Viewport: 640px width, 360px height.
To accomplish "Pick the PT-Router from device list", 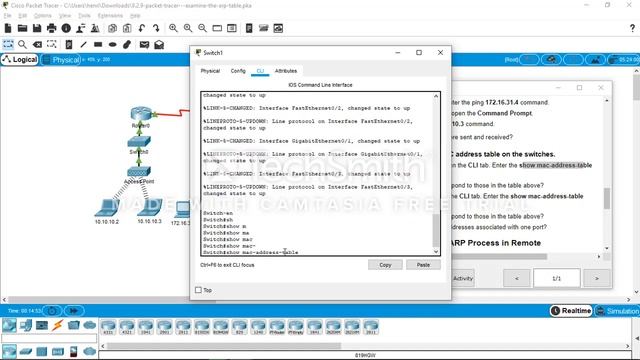I will click(x=277, y=327).
